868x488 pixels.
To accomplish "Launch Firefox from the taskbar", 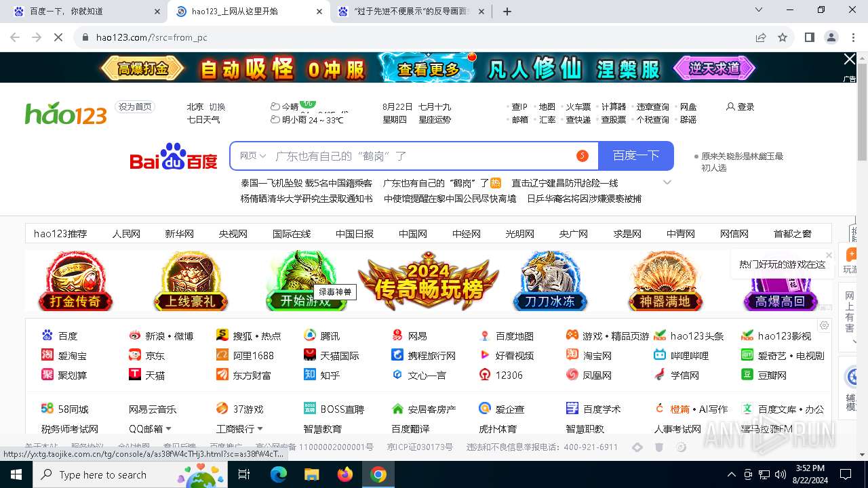I will click(x=345, y=474).
